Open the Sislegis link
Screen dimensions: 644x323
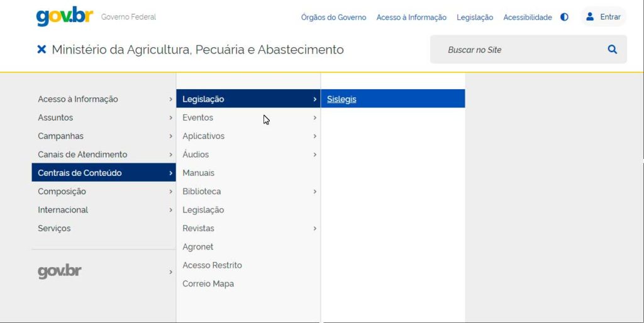pos(341,99)
